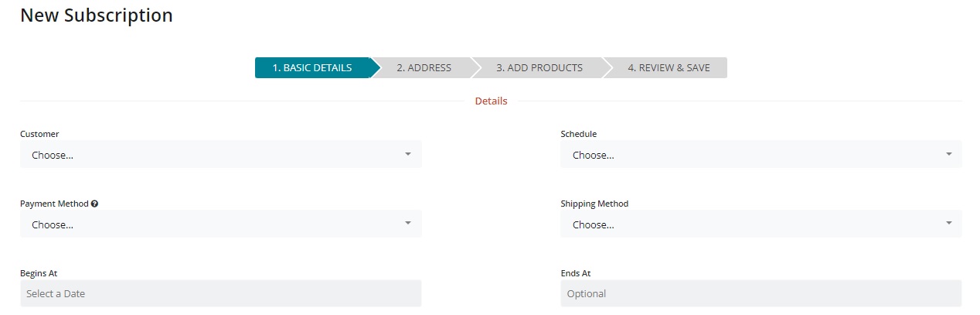Image resolution: width=980 pixels, height=315 pixels.
Task: Click the Payment Method help question icon
Action: [x=94, y=204]
